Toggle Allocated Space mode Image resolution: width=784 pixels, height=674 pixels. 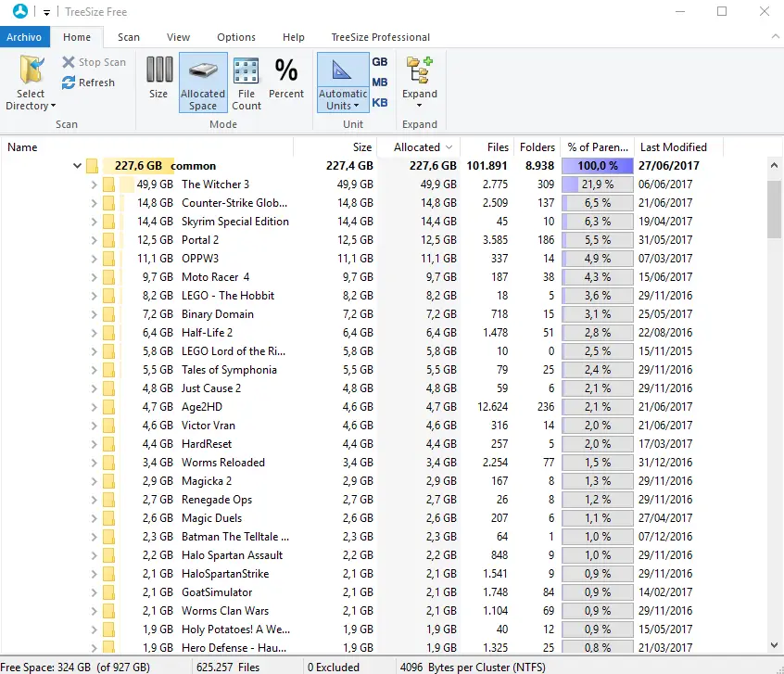coord(203,82)
